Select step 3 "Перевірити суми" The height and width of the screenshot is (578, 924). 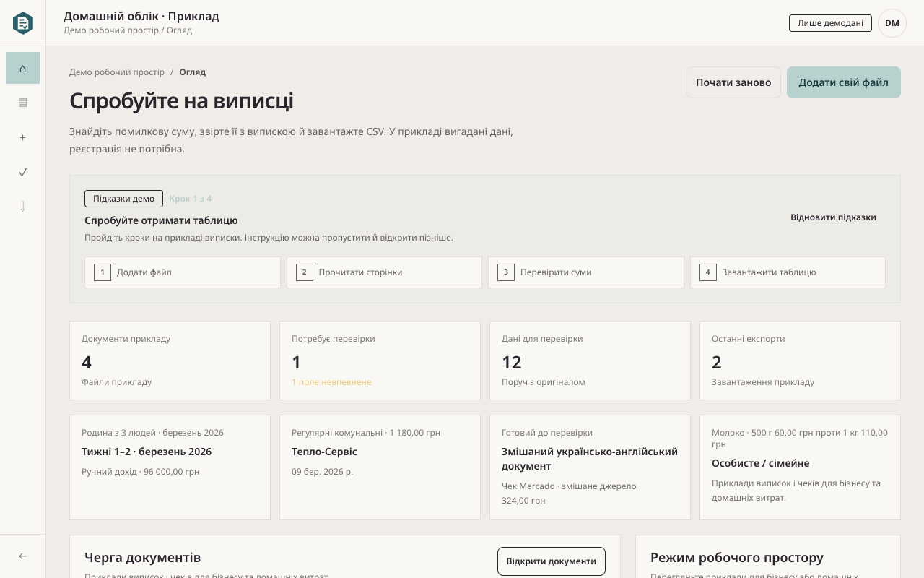click(x=586, y=272)
